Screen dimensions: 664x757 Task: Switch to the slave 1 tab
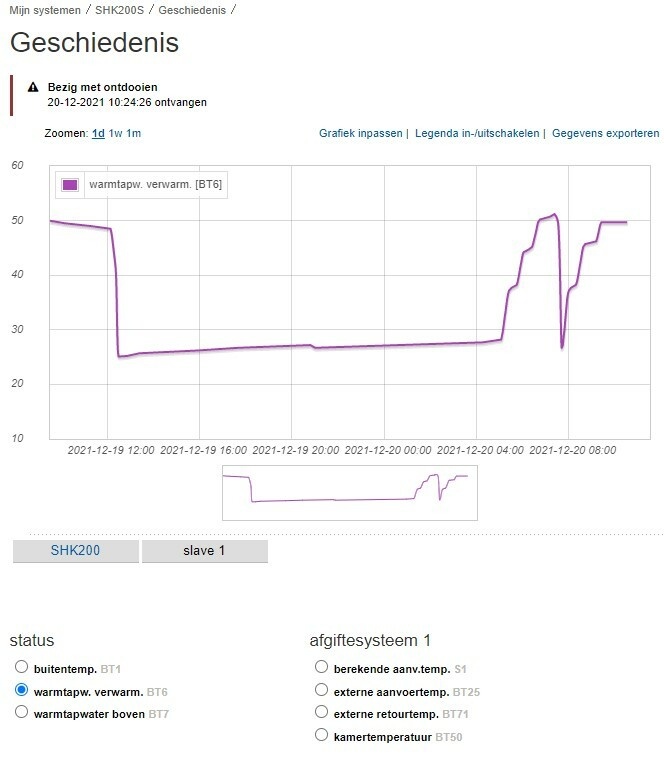[x=204, y=551]
